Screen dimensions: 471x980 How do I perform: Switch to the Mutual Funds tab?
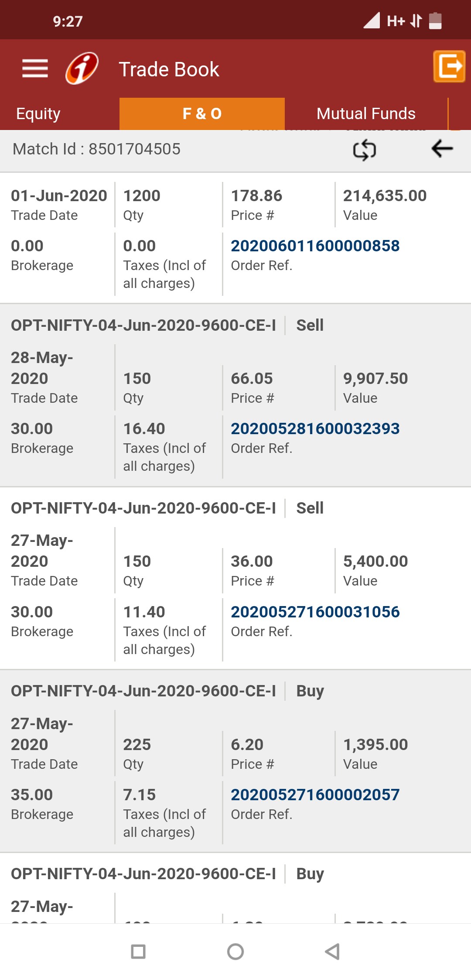point(366,113)
